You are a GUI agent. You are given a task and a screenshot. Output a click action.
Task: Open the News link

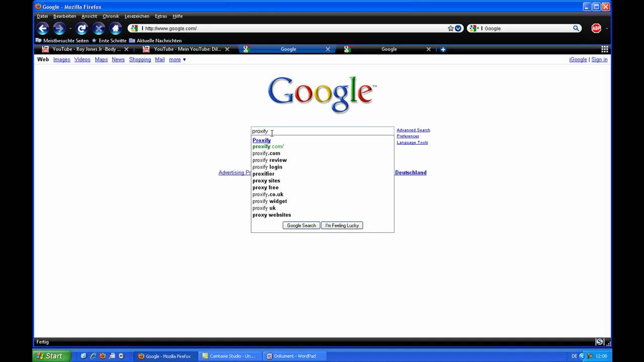click(118, 59)
